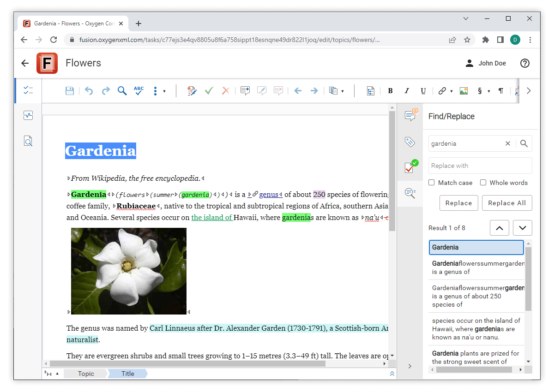Bookmark this page with star icon
Viewport: 554px width, 392px height.
(467, 40)
